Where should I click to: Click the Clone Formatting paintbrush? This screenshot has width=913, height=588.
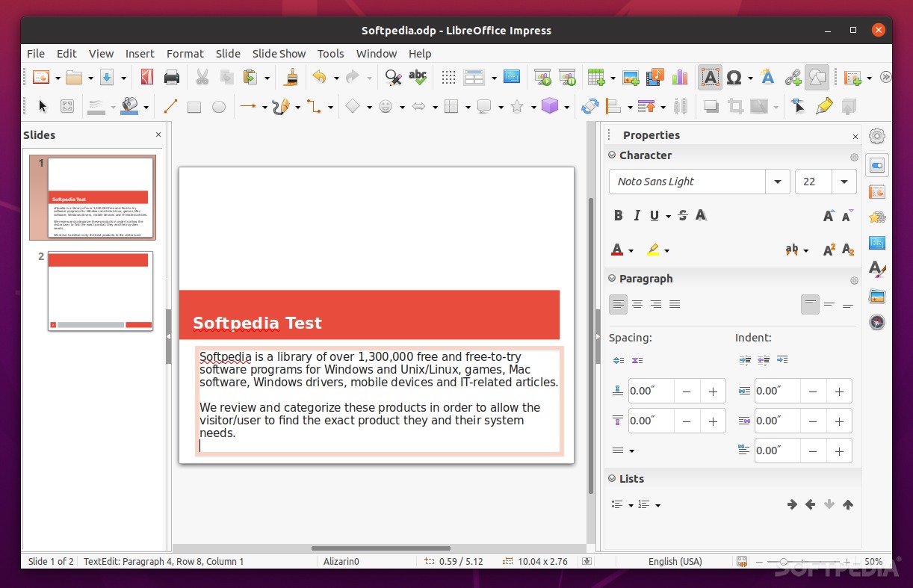coord(291,77)
